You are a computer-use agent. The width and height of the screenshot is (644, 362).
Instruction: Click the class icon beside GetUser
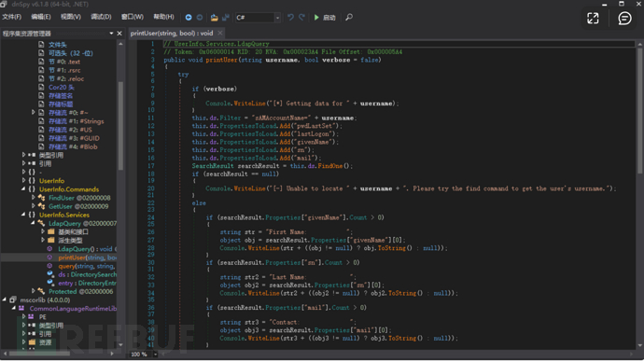tap(41, 206)
